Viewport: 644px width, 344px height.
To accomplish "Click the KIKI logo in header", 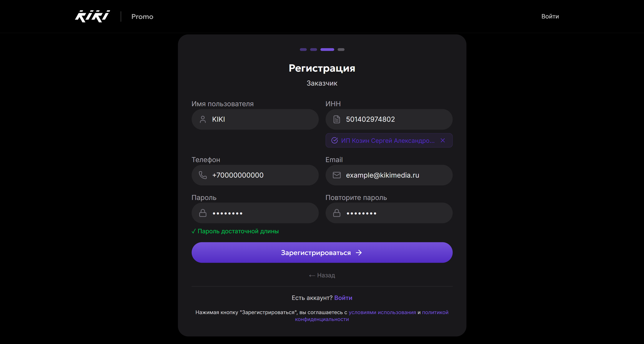I will coord(92,17).
